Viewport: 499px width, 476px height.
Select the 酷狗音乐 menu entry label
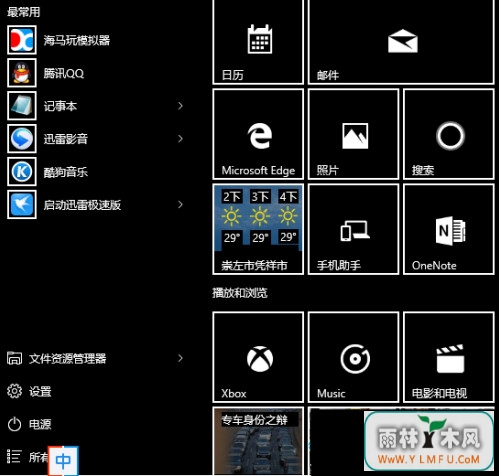(66, 172)
